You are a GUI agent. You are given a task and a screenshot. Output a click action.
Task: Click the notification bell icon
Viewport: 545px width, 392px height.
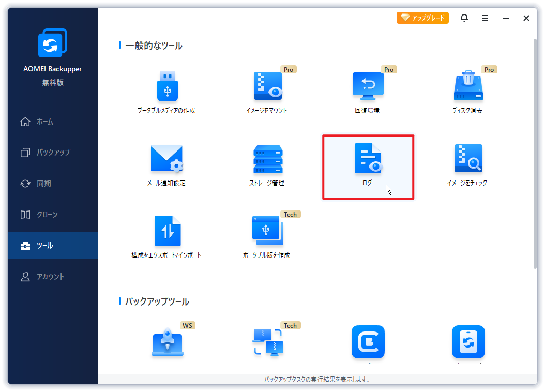coord(464,18)
